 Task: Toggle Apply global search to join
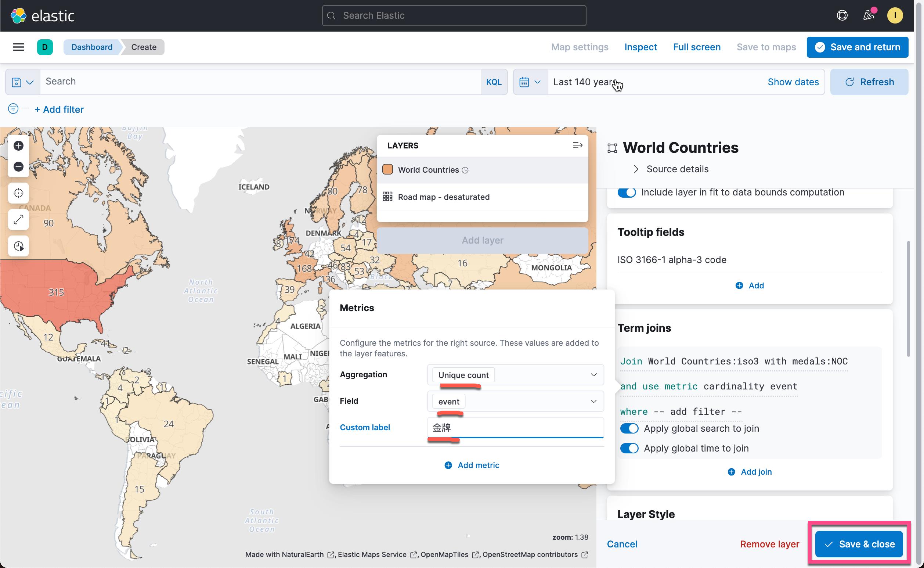coord(629,428)
